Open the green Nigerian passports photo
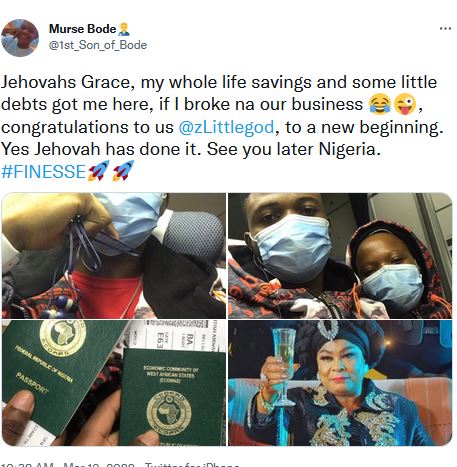Image resolution: width=457 pixels, height=467 pixels. (114, 383)
